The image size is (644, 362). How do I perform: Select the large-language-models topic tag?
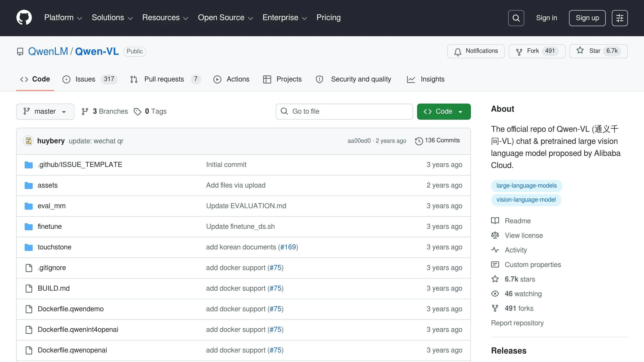[x=527, y=186]
